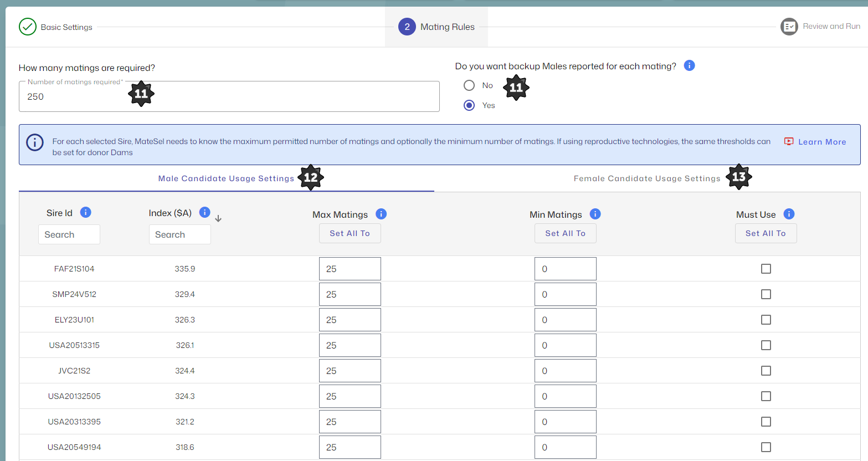Check Must Use for sire FAF21S104
Image resolution: width=868 pixels, height=461 pixels.
point(766,269)
